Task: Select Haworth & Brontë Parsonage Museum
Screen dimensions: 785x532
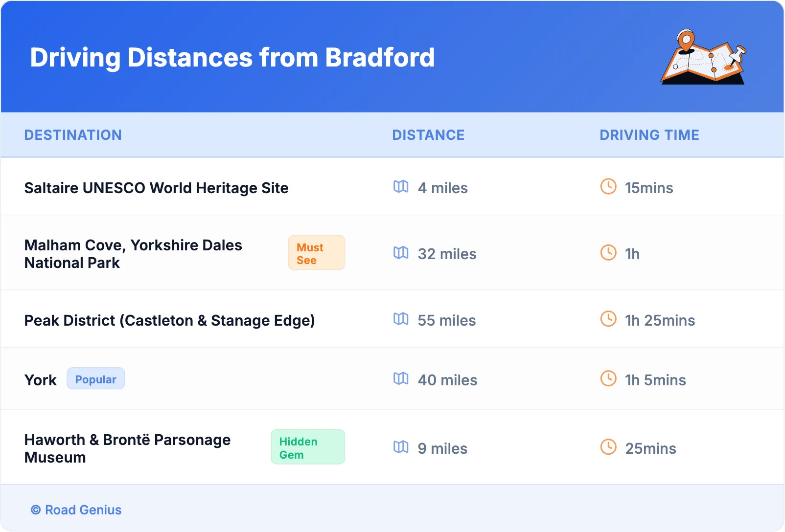Action: click(127, 448)
